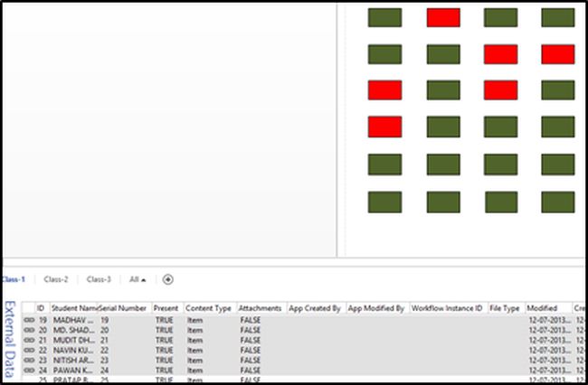Select the MUDIT DH student name cell
The height and width of the screenshot is (385, 588).
point(73,340)
